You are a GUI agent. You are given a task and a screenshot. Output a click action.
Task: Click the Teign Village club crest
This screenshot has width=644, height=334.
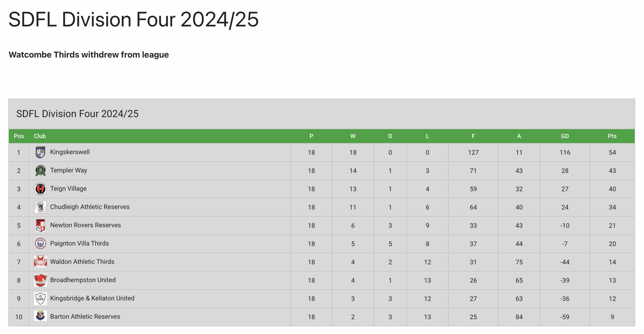(40, 189)
